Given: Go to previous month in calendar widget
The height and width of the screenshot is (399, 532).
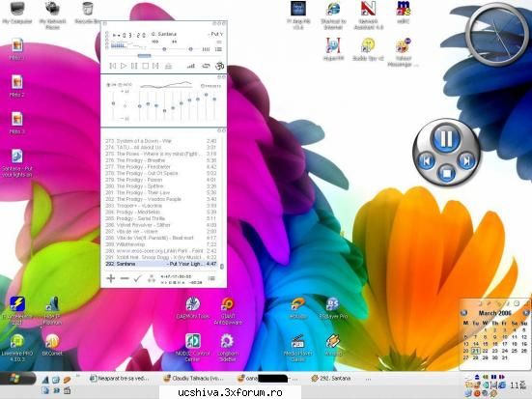Looking at the screenshot, I should (x=463, y=313).
